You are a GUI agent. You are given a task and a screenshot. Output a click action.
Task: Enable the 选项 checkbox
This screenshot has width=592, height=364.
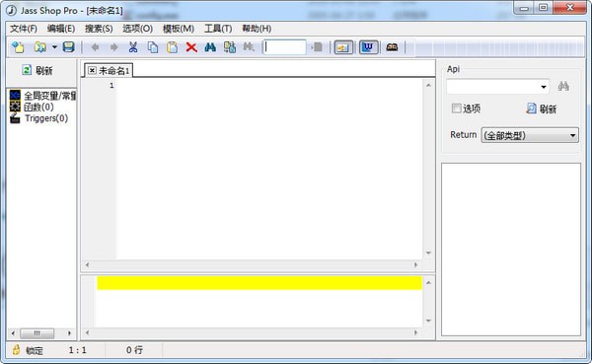point(456,109)
